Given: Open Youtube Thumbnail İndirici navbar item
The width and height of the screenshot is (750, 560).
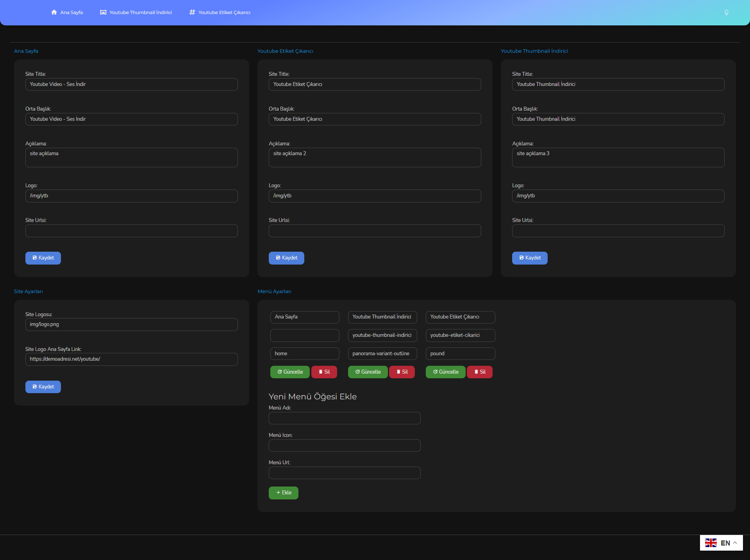Looking at the screenshot, I should (136, 13).
